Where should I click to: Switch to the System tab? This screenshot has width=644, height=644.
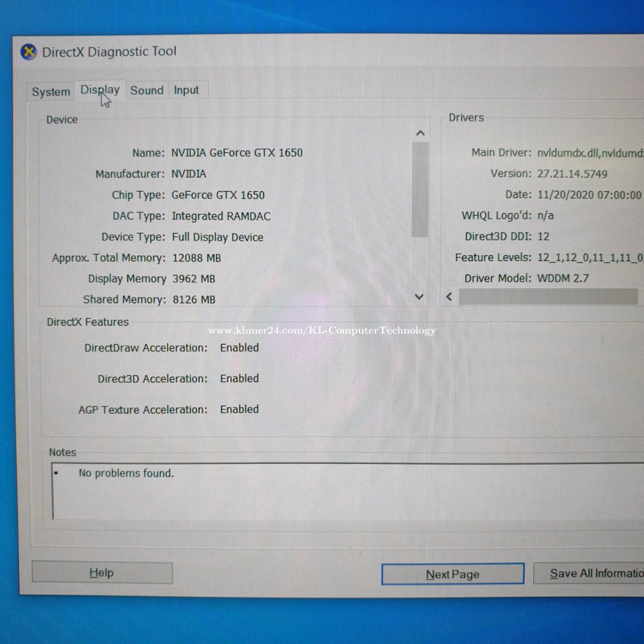point(51,92)
